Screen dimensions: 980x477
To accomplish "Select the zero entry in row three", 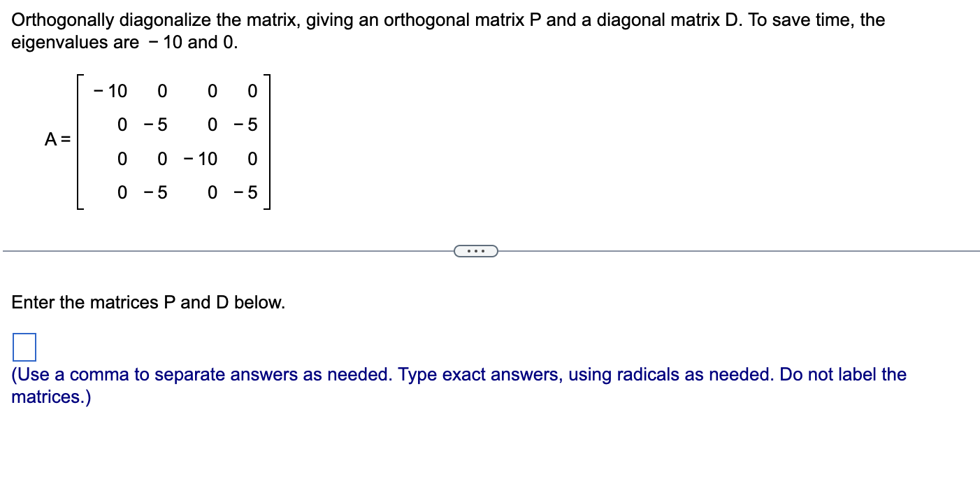I will 122,159.
